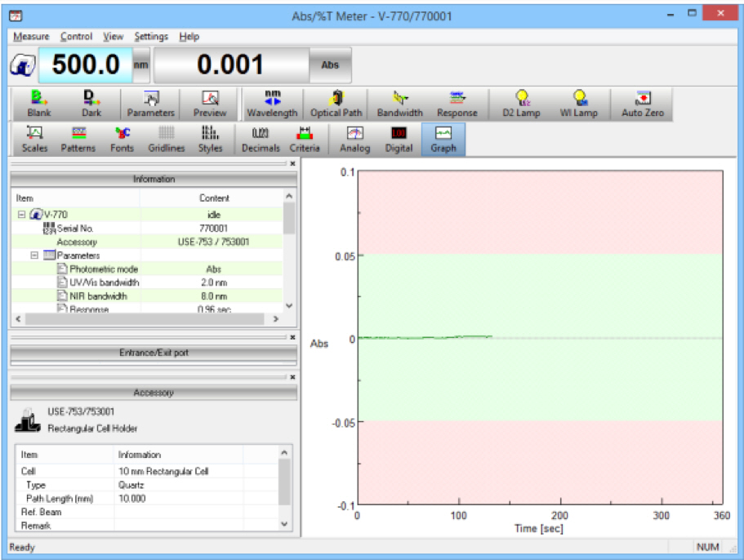Collapse the Parameters tree node
This screenshot has width=744, height=560.
(x=34, y=256)
